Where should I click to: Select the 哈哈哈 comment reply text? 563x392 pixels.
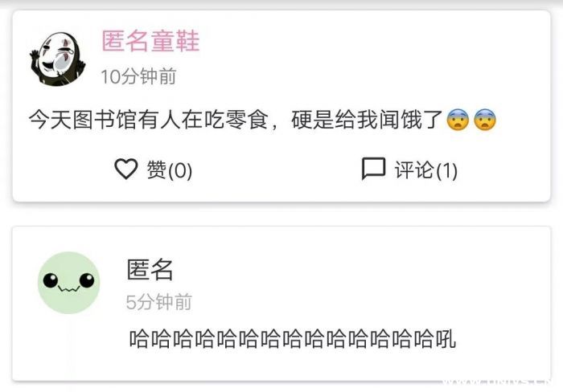coord(293,338)
